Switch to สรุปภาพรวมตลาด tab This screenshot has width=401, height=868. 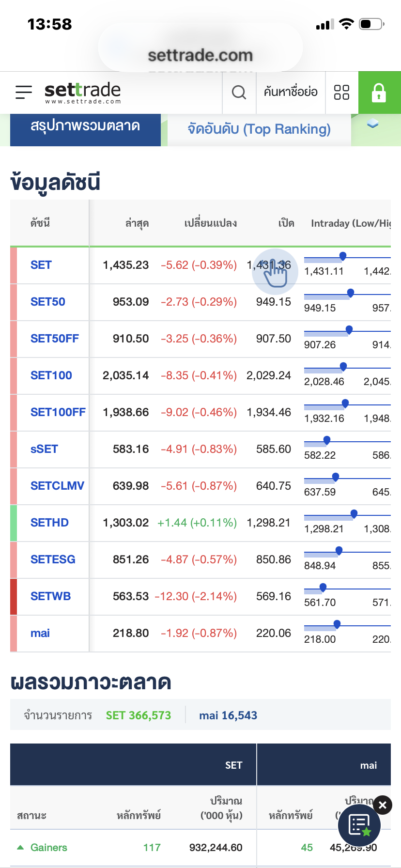[x=85, y=126]
